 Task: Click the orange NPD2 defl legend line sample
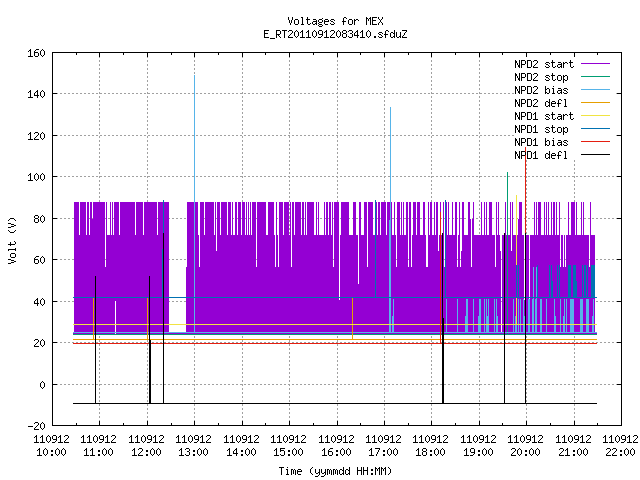[595, 103]
